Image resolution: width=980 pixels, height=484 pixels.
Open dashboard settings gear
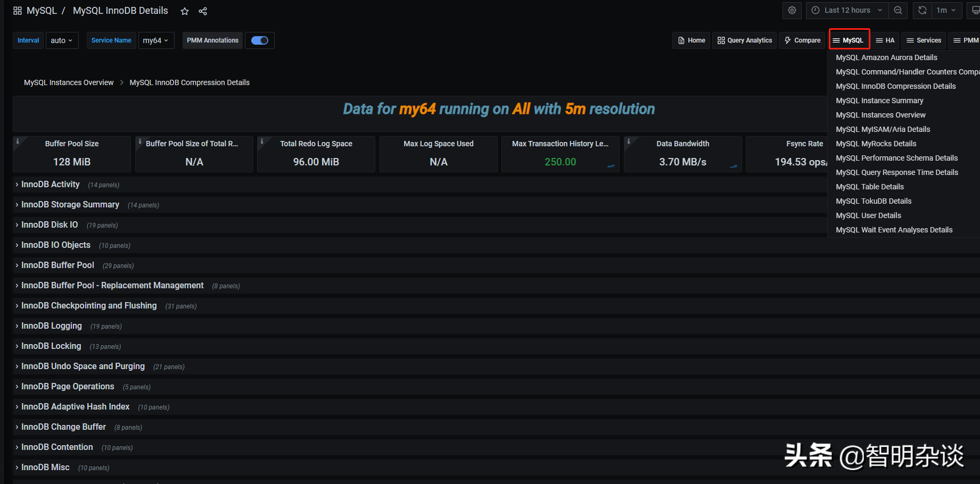792,10
